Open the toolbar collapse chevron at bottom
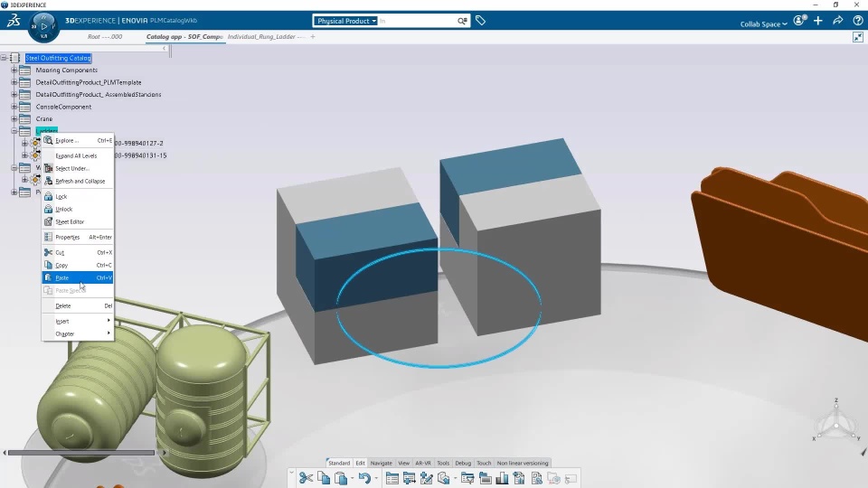The height and width of the screenshot is (488, 868). [291, 473]
